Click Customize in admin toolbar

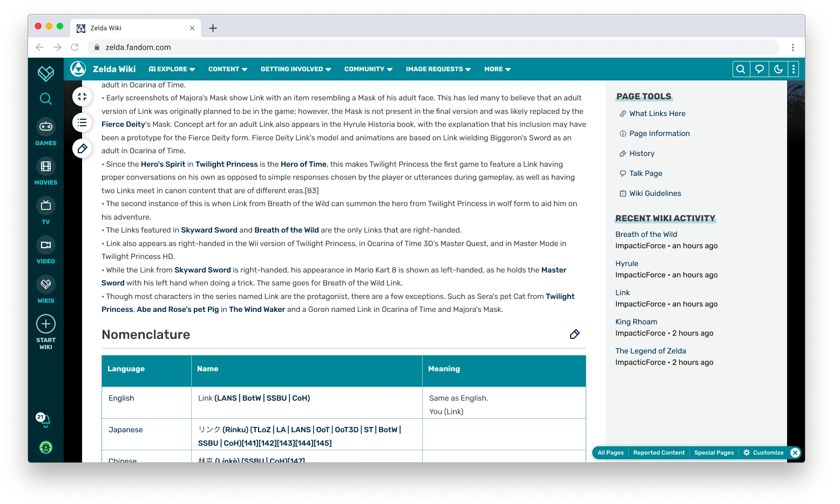tap(763, 453)
